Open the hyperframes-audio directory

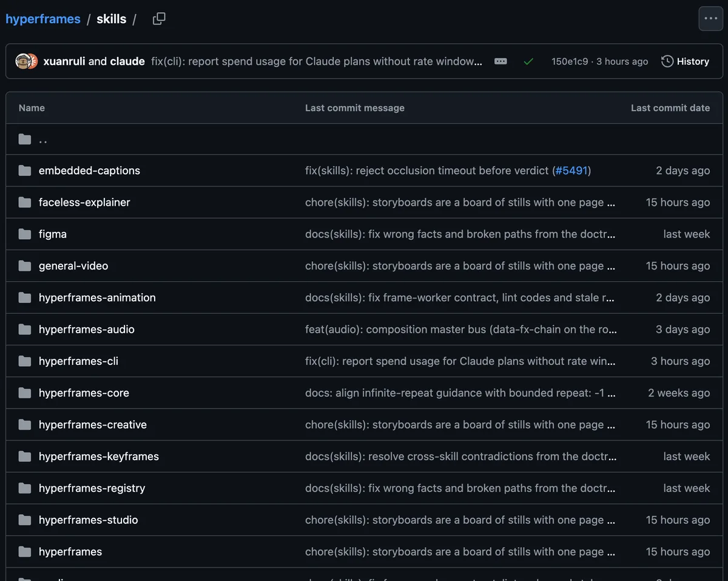click(x=87, y=329)
